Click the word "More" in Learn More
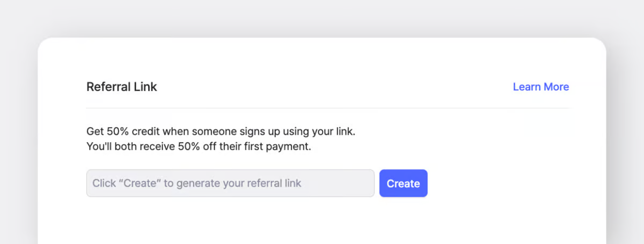Screen dimensions: 644x244 coord(556,87)
